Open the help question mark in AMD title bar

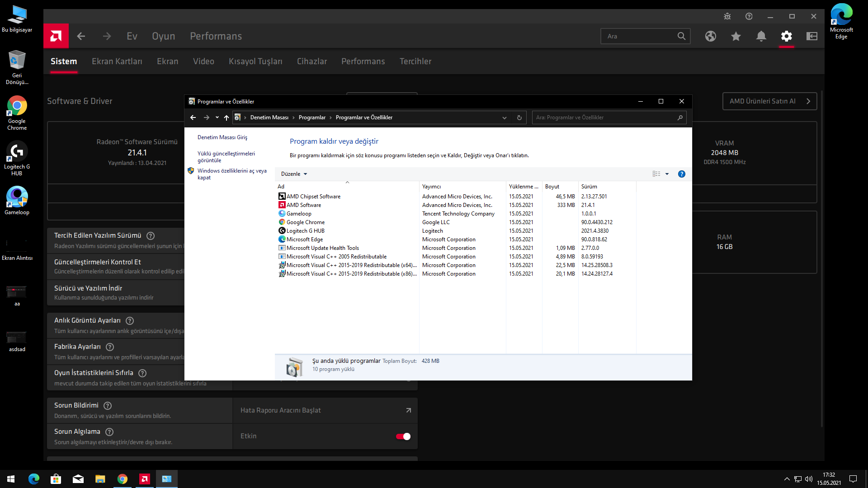tap(749, 16)
